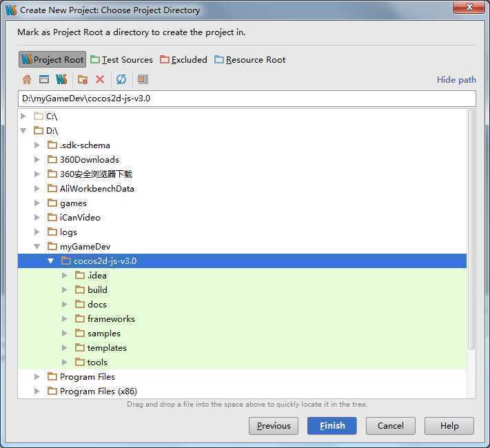
Task: Expand the frameworks folder arrow
Action: 65,318
